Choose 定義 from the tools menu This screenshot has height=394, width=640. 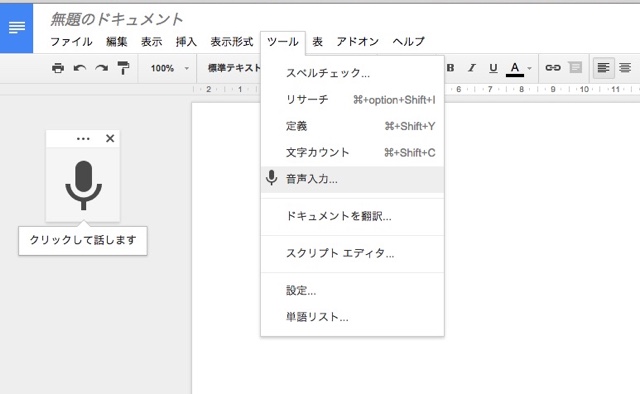tap(352, 126)
